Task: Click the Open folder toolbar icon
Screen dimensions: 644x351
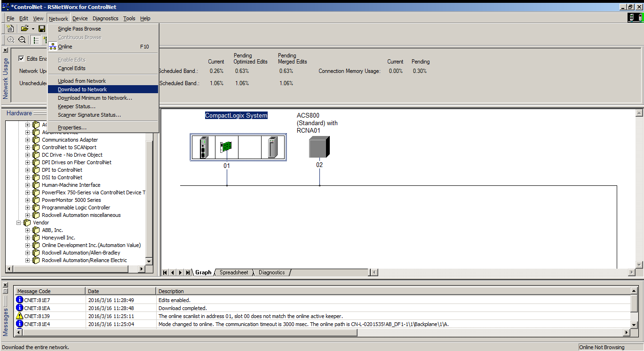Action: (x=24, y=29)
